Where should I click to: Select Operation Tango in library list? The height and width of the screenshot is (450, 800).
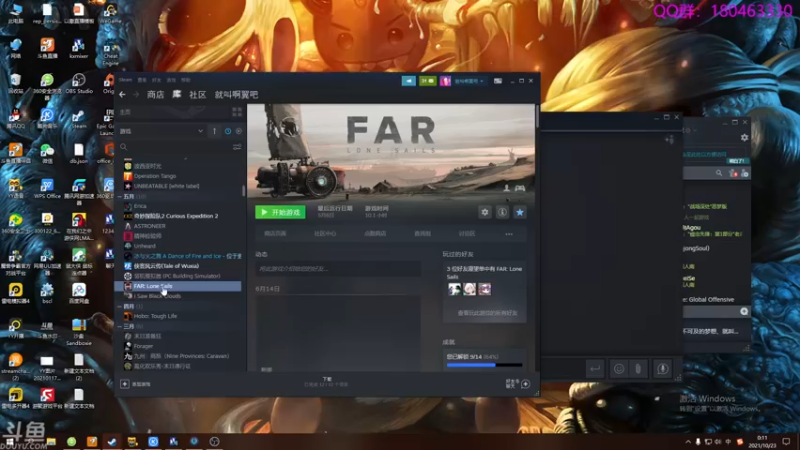pyautogui.click(x=155, y=176)
